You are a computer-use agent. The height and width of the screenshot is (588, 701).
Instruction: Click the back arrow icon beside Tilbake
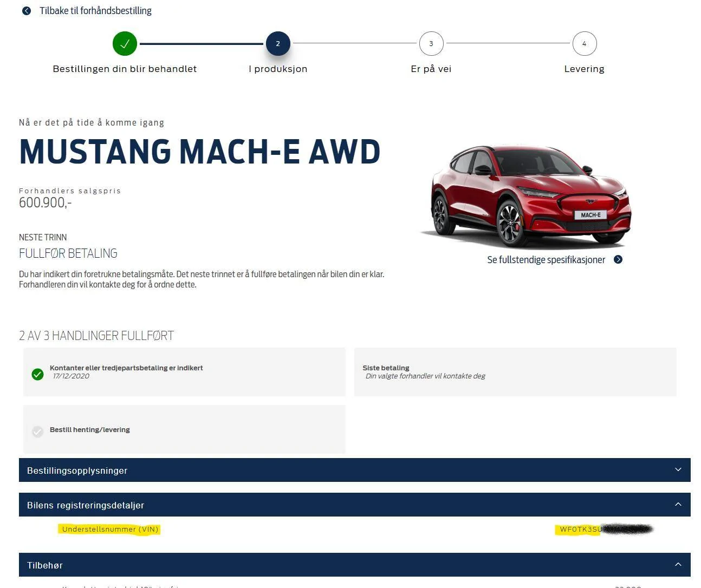pos(26,11)
